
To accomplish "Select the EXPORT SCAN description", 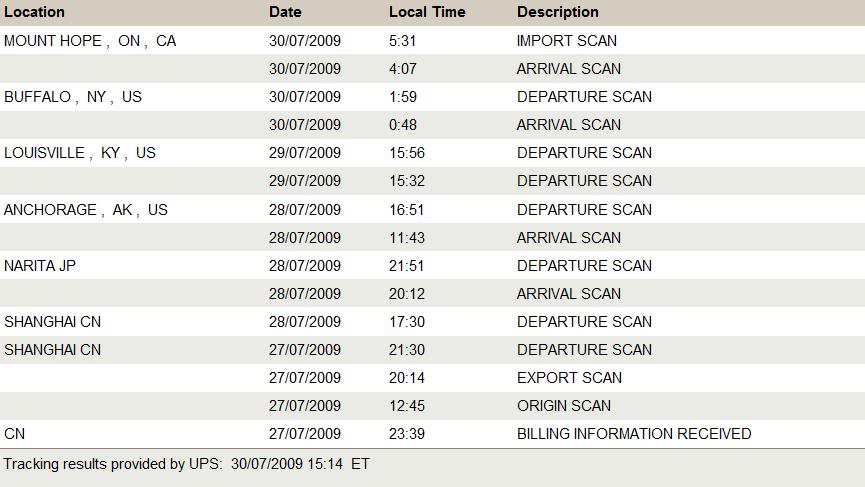I will point(569,378).
